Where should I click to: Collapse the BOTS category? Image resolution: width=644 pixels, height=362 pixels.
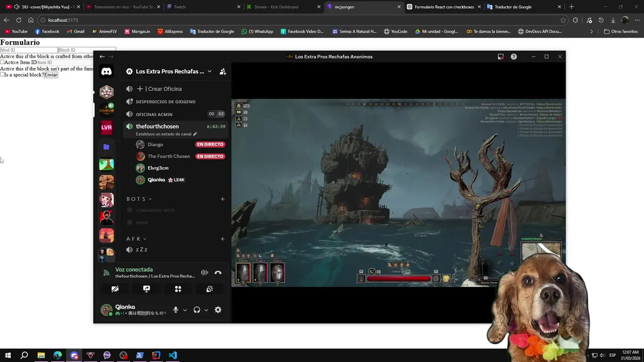(x=139, y=199)
